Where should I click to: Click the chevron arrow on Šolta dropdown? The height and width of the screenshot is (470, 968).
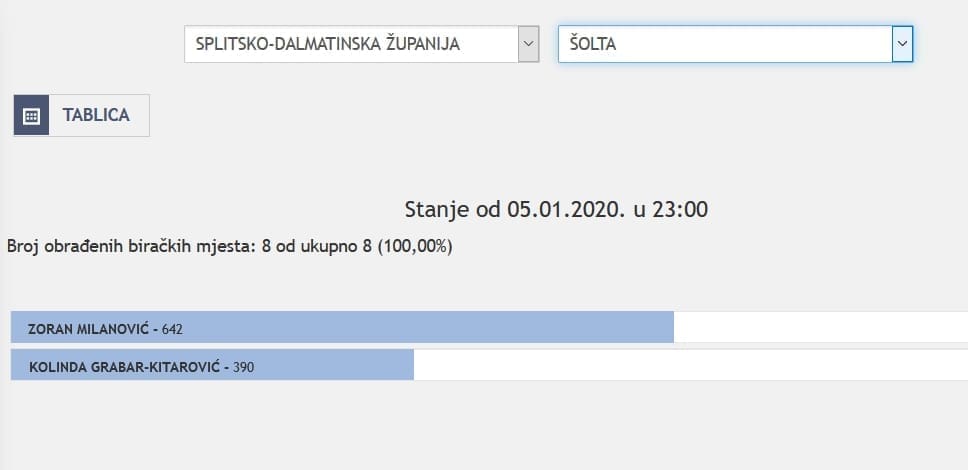point(902,44)
